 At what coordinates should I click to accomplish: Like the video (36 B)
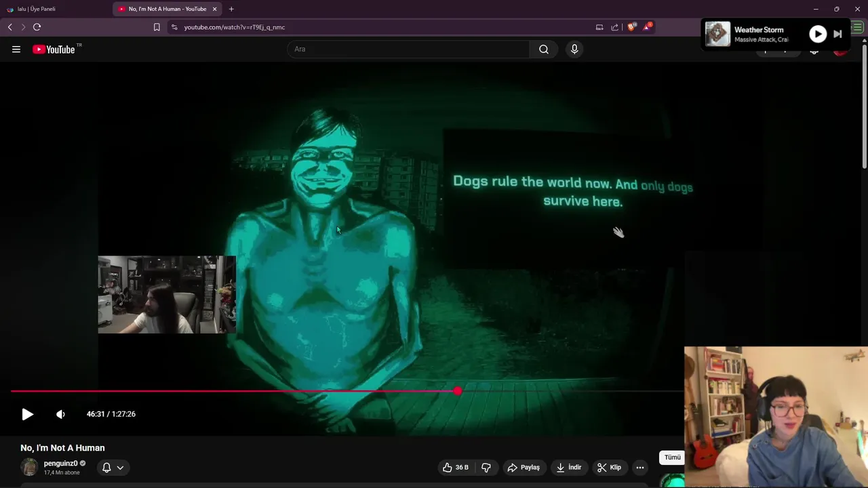click(x=456, y=467)
